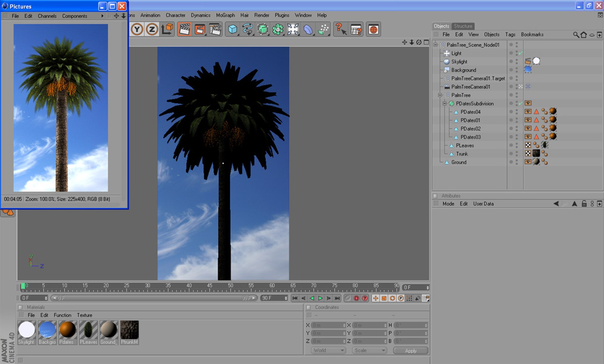Switch to the Structure tab
Viewport: 604px width, 364px height.
point(463,26)
